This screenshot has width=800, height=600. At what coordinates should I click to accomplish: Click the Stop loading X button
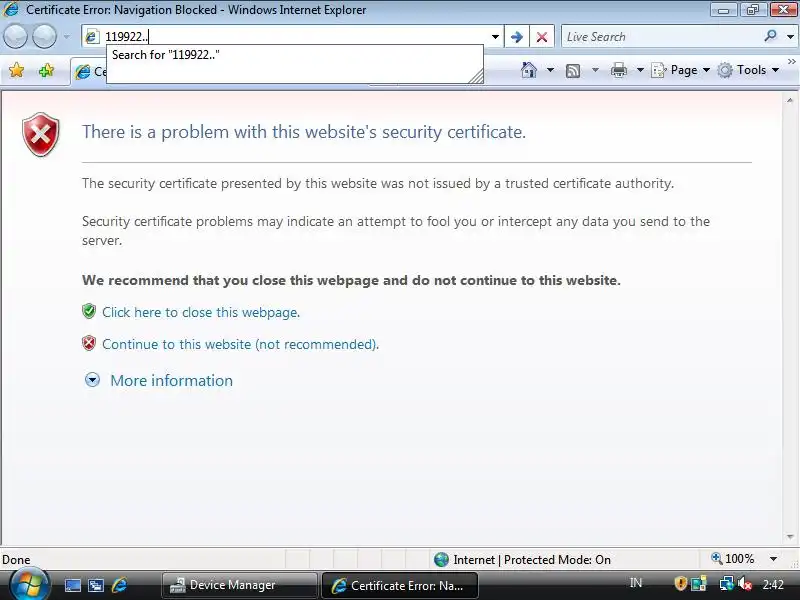[x=542, y=37]
